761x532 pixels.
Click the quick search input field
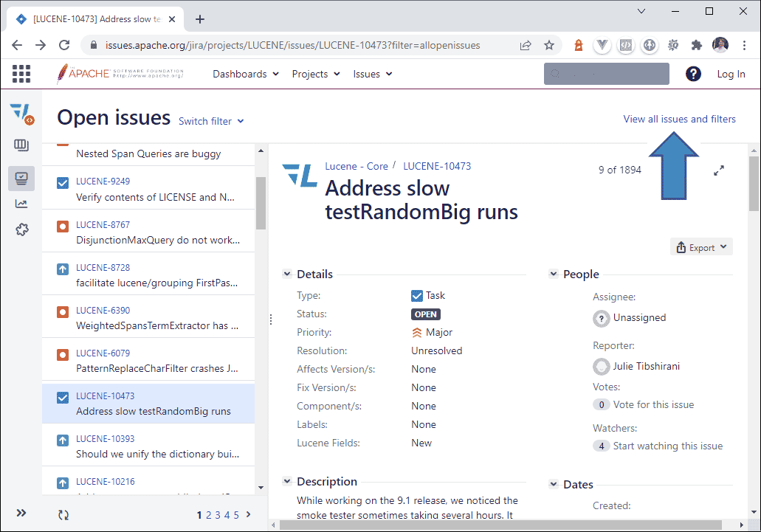(607, 74)
